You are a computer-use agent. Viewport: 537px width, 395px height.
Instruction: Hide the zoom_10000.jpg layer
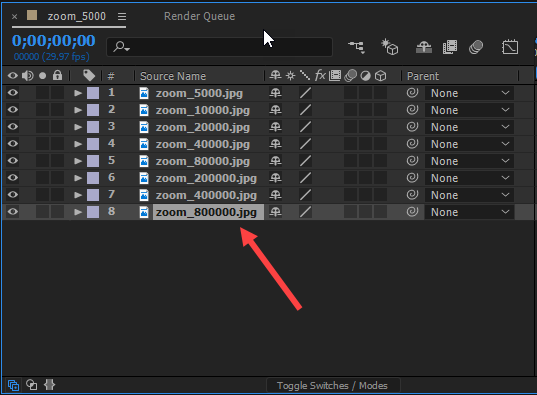(13, 110)
